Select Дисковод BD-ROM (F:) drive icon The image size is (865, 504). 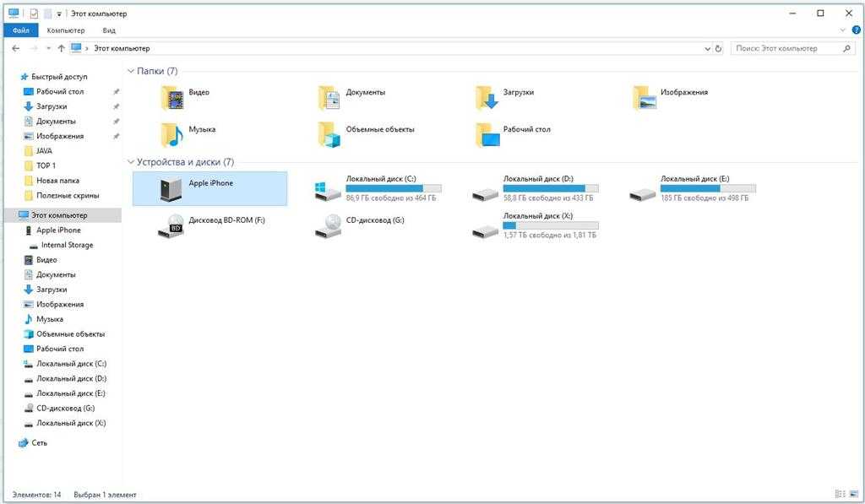pyautogui.click(x=171, y=226)
